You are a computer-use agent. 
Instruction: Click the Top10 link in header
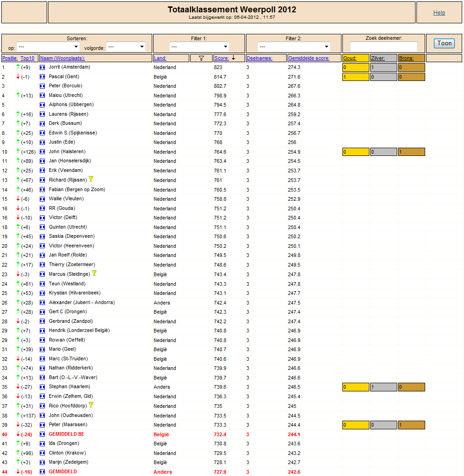pos(27,58)
